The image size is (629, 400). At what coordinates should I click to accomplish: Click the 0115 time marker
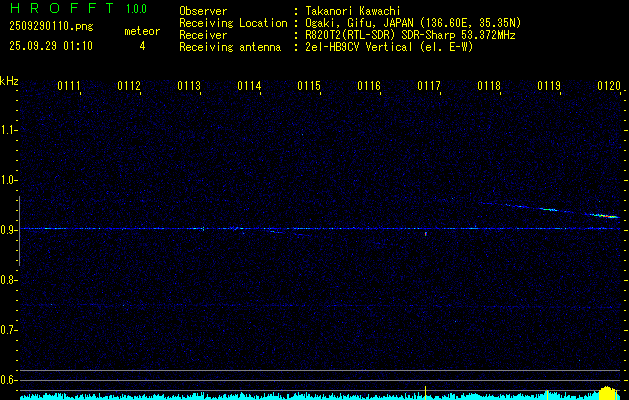pos(309,86)
